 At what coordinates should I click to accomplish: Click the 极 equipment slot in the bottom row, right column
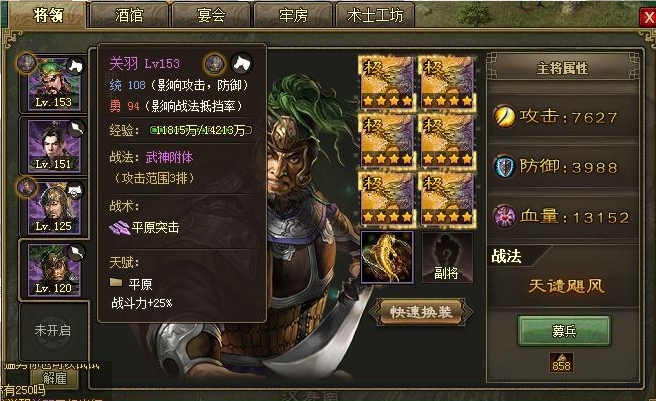point(447,199)
